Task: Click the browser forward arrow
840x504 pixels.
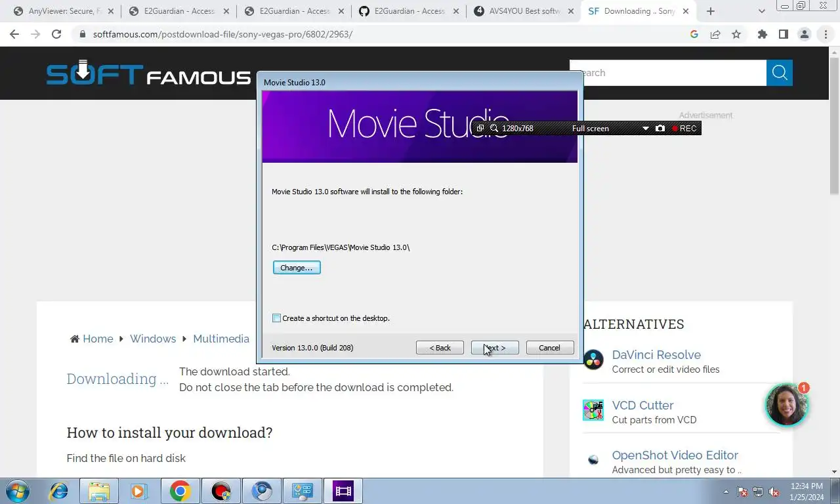Action: [35, 34]
